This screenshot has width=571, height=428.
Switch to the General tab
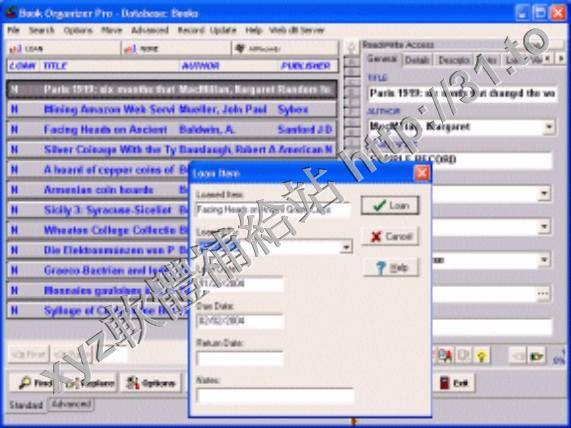pos(382,59)
